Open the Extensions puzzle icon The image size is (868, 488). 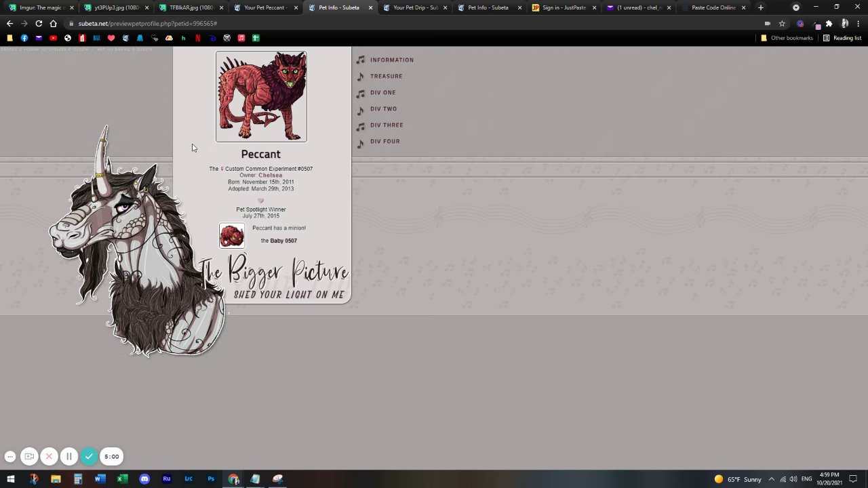tap(829, 24)
